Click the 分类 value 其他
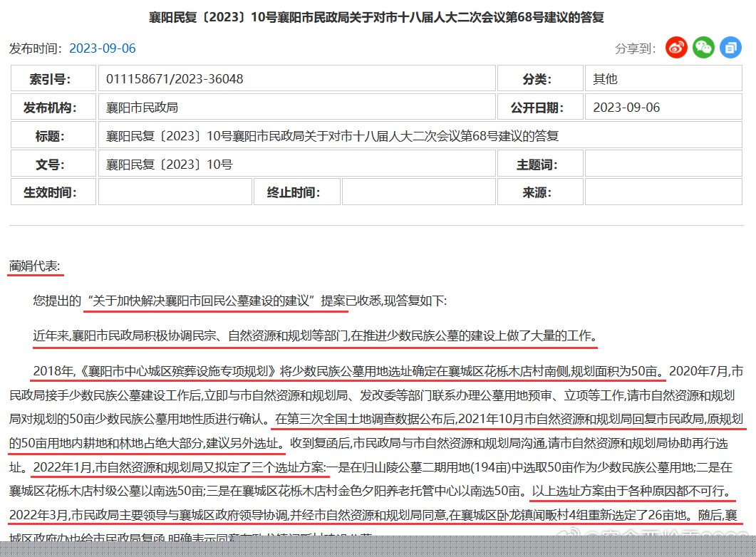 (x=605, y=79)
